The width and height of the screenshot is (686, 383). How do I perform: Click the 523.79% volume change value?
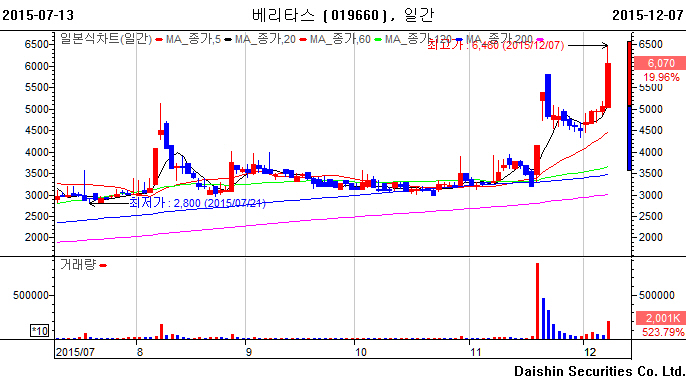click(x=663, y=332)
